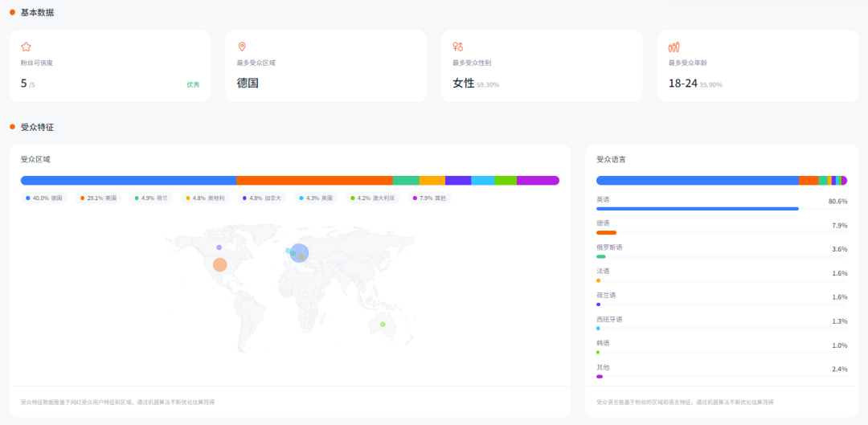Click the 受众语言 panel title
Image resolution: width=868 pixels, height=425 pixels.
(x=611, y=159)
